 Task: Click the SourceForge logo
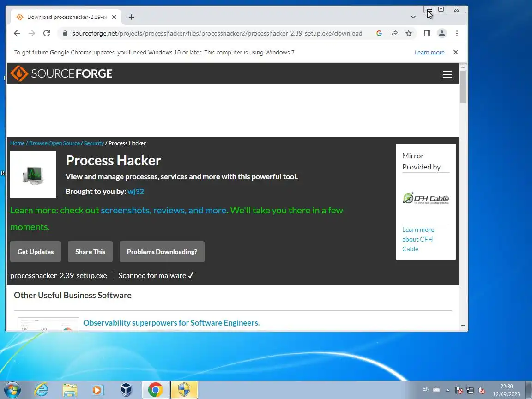pyautogui.click(x=61, y=73)
